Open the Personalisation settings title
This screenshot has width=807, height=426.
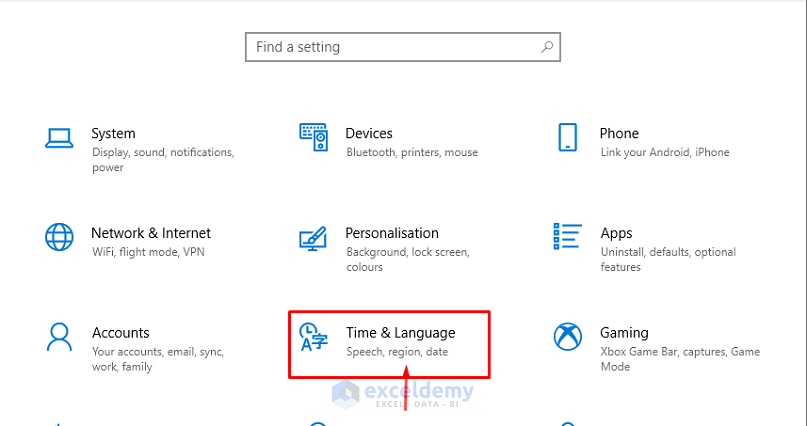[x=392, y=233]
